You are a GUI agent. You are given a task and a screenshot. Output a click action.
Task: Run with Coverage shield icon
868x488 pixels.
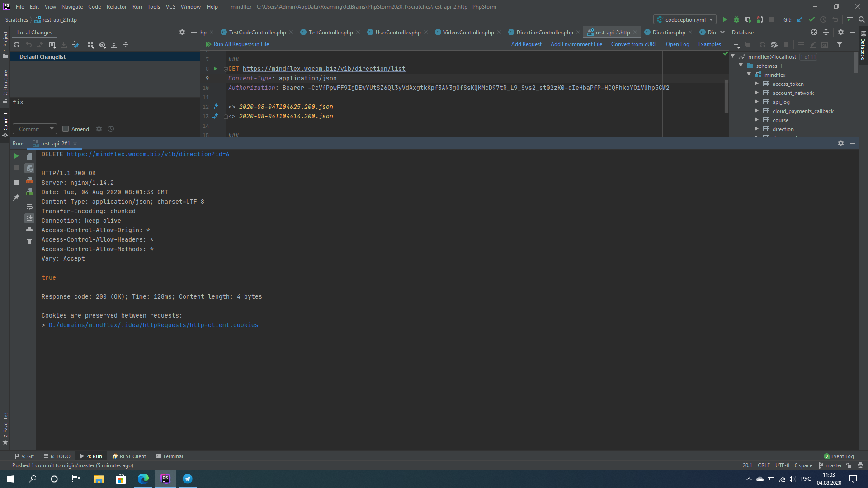coord(748,19)
